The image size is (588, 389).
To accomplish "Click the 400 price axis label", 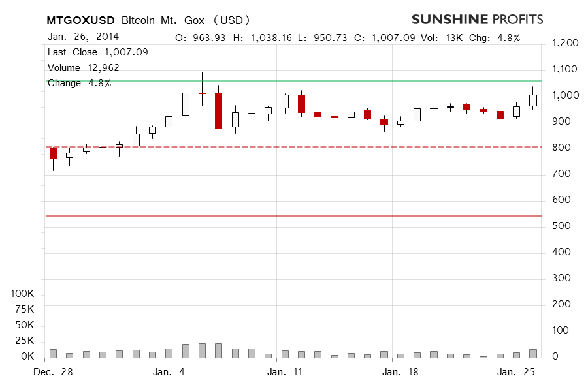I will 561,252.
